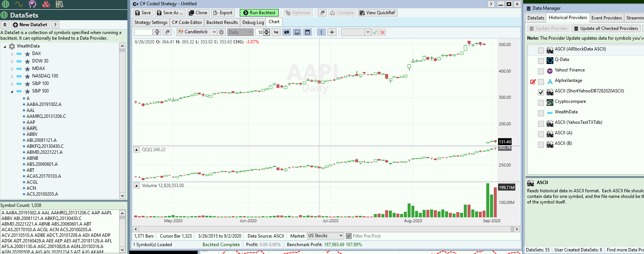Check the Q-Data provider checkbox

541,61
